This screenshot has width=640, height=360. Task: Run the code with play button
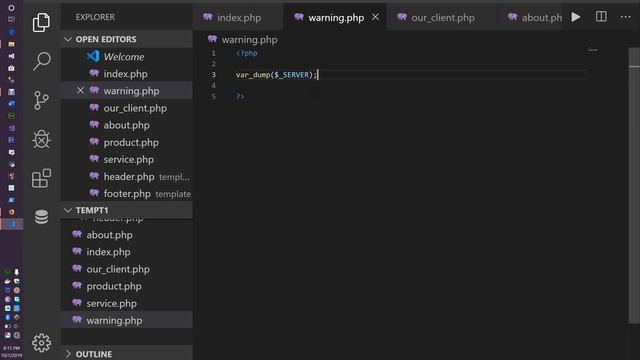click(x=576, y=17)
